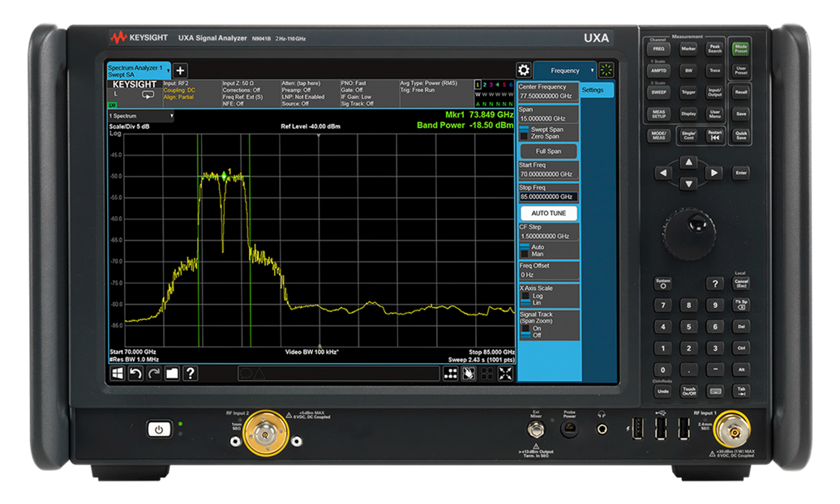Screen dimensions: 840x504
Task: Select trace 1 in trace indicator
Action: pyautogui.click(x=478, y=84)
